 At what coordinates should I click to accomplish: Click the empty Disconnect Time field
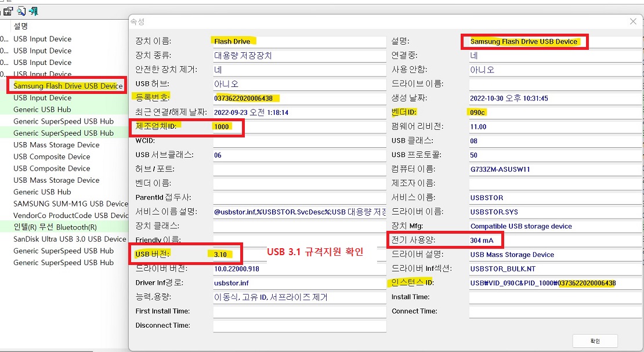tap(299, 326)
